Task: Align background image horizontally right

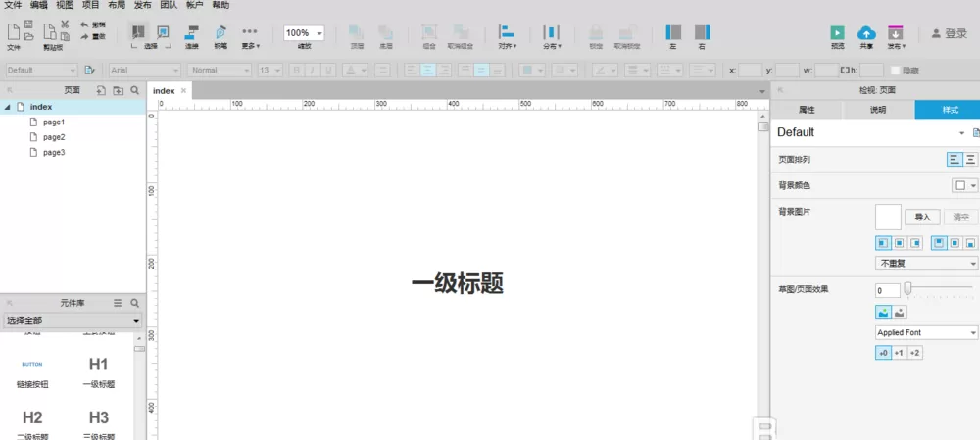Action: click(x=915, y=242)
